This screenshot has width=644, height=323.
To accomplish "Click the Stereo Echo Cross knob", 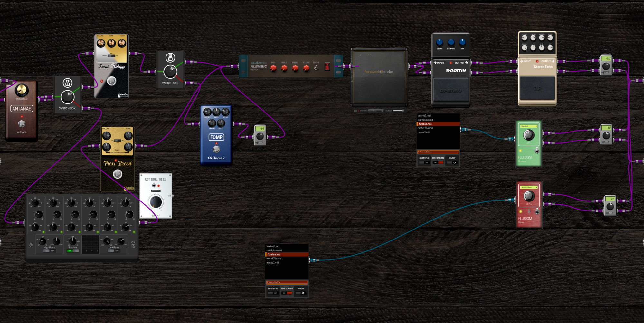I will point(525,48).
